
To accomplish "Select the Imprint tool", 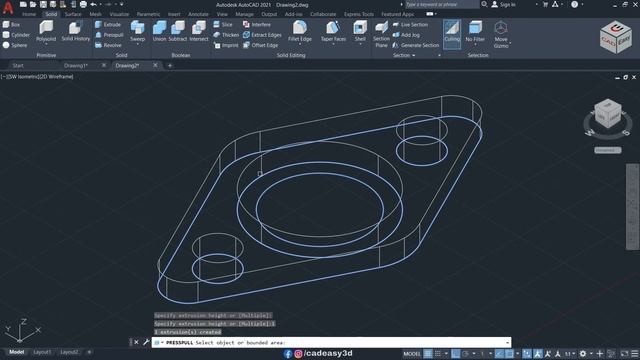I will tap(226, 45).
